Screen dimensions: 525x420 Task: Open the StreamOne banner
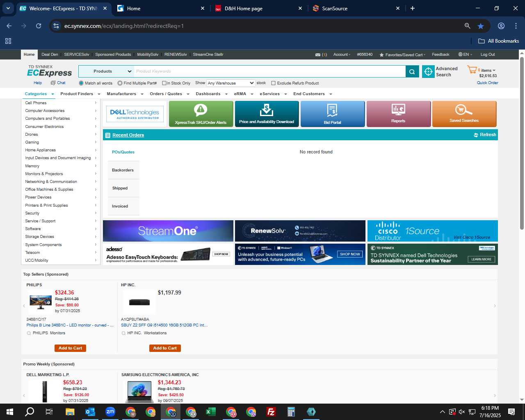coord(168,231)
